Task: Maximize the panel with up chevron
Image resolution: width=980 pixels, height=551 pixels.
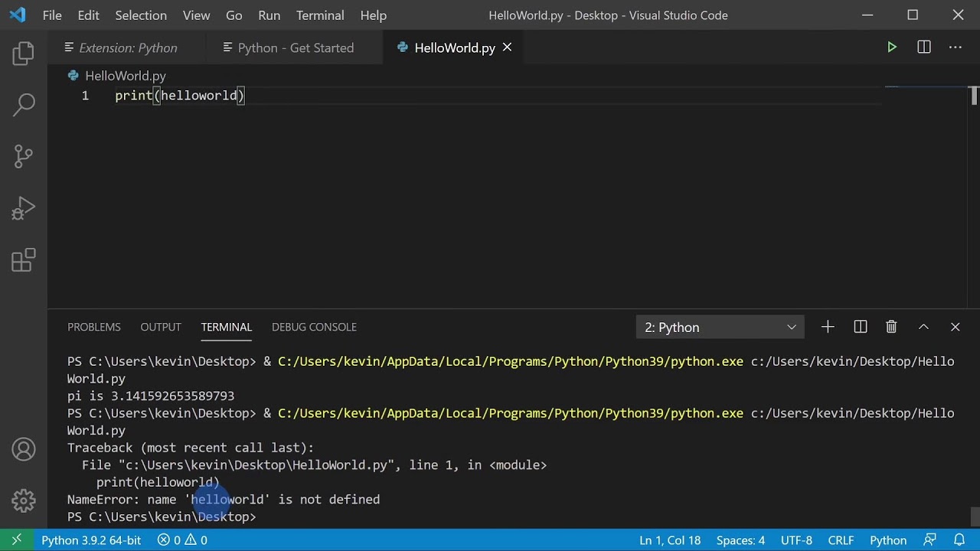Action: [x=923, y=327]
